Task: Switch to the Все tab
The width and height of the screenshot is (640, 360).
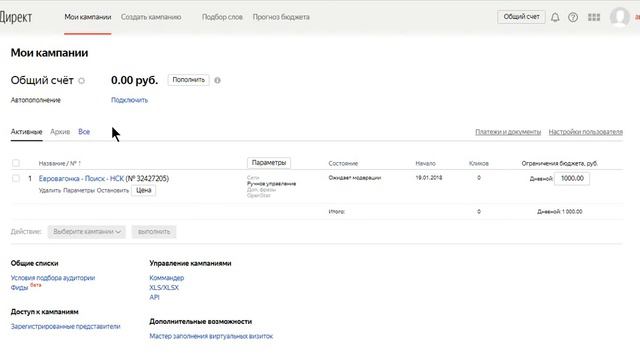Action: [84, 132]
